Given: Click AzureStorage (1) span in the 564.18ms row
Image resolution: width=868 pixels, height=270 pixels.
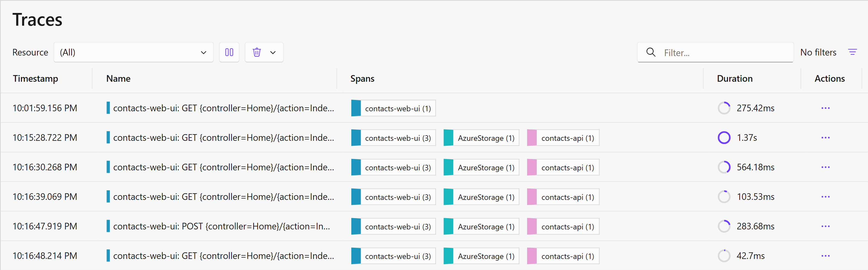Looking at the screenshot, I should pyautogui.click(x=481, y=168).
